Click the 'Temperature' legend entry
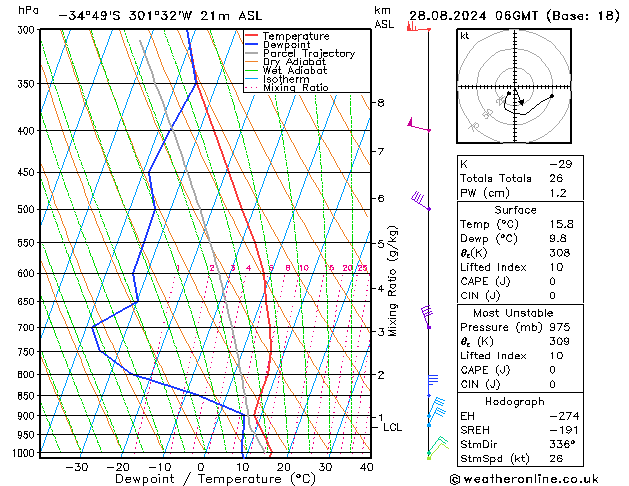The width and height of the screenshot is (629, 486). coord(296,36)
